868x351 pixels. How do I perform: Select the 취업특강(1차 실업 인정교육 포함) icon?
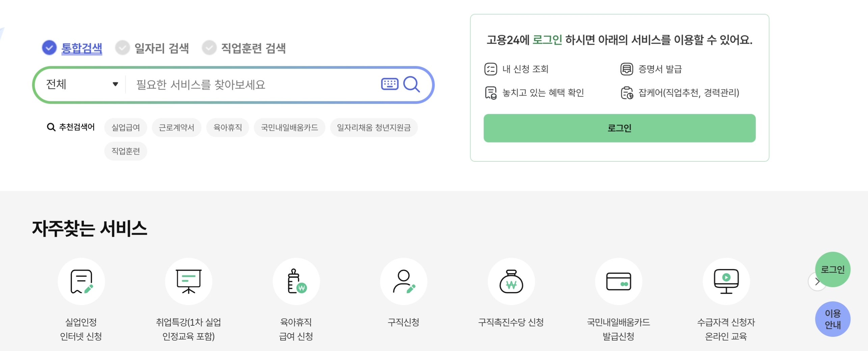[189, 281]
